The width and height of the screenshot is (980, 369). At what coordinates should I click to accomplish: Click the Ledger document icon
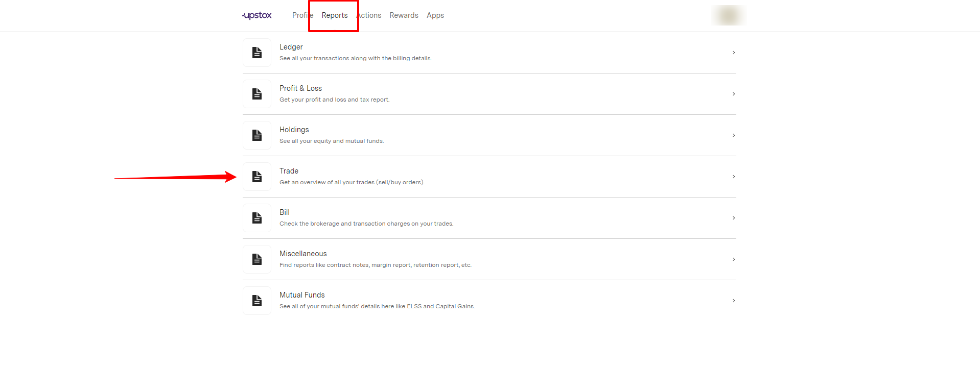[x=257, y=53]
